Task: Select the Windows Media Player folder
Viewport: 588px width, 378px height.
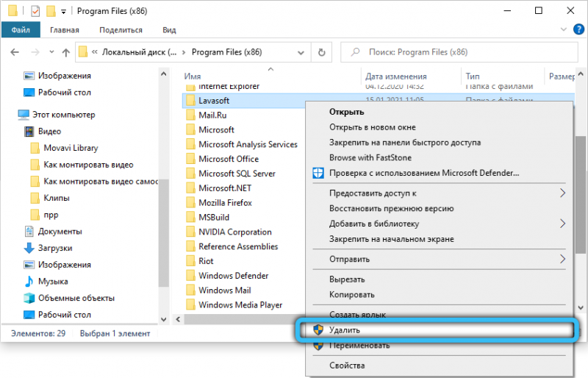Action: coord(240,304)
